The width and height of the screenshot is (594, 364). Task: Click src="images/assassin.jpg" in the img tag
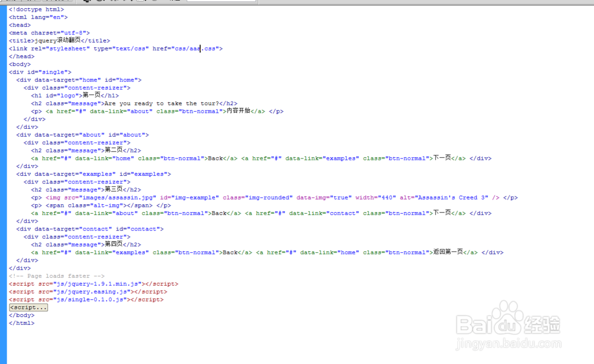click(110, 198)
